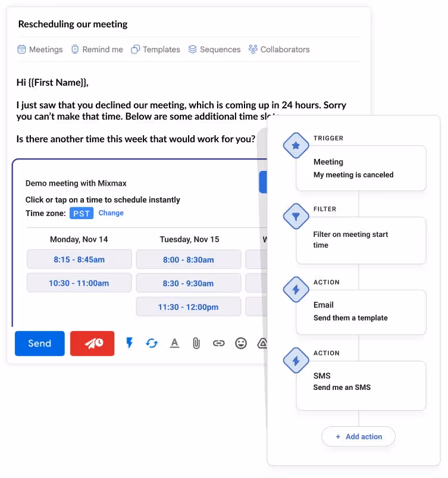
Task: Click the Send button
Action: (x=39, y=343)
